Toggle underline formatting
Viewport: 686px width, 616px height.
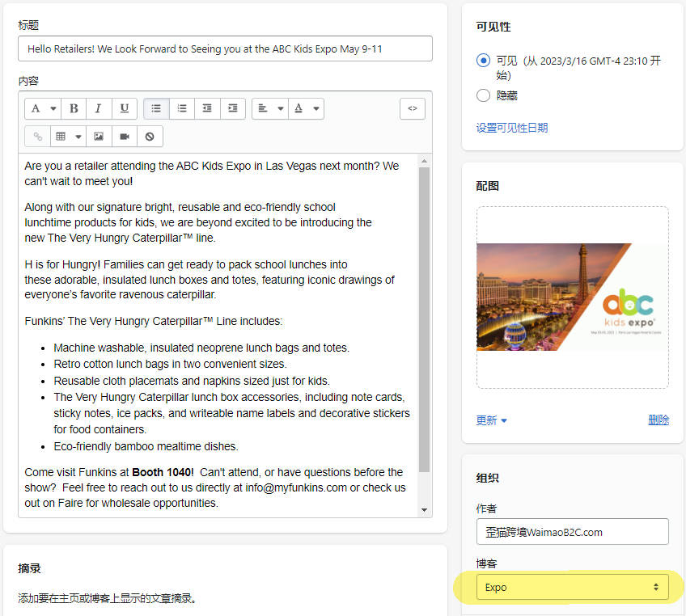pos(125,108)
